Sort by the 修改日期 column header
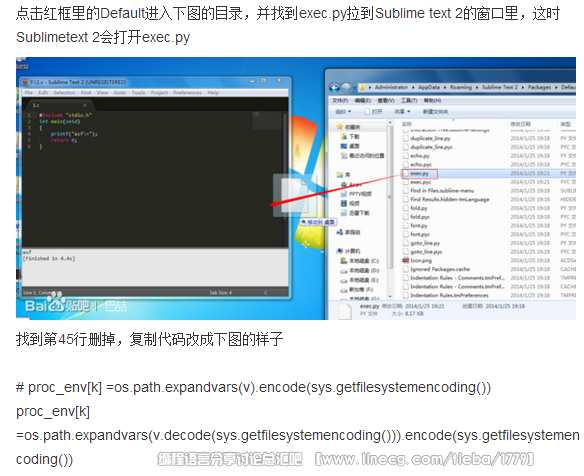Screen dimensions: 584x476 pos(520,124)
